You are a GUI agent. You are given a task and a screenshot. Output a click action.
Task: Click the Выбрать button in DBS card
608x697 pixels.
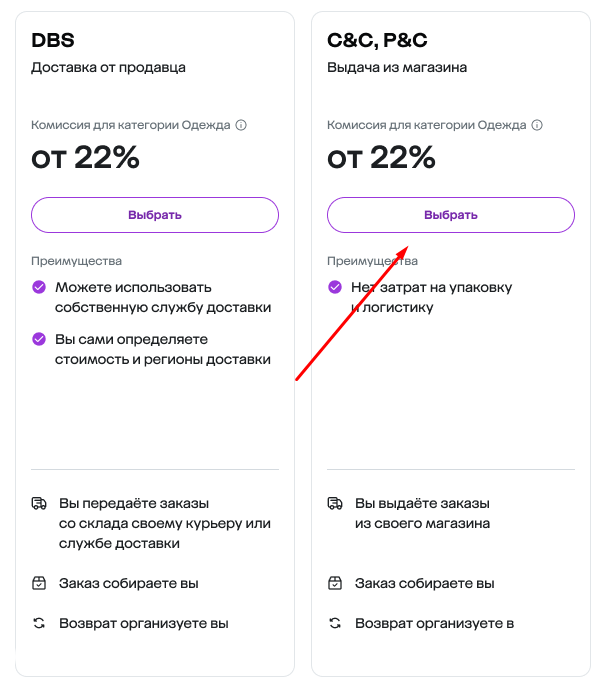click(x=155, y=215)
